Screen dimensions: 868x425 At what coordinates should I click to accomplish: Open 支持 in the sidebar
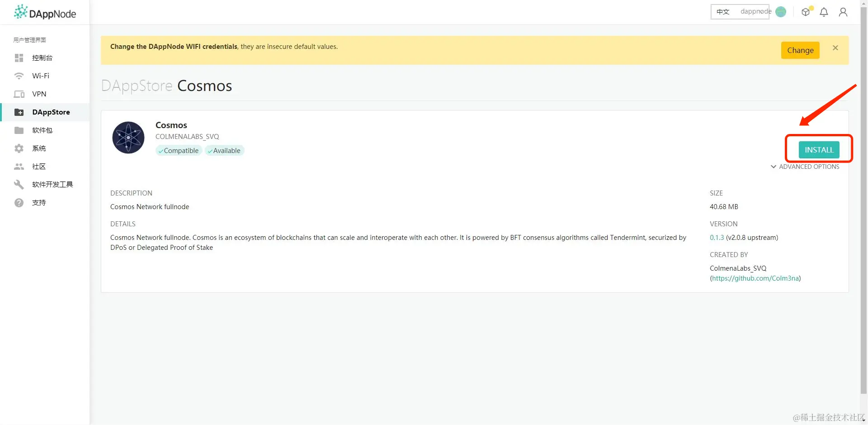pyautogui.click(x=45, y=203)
